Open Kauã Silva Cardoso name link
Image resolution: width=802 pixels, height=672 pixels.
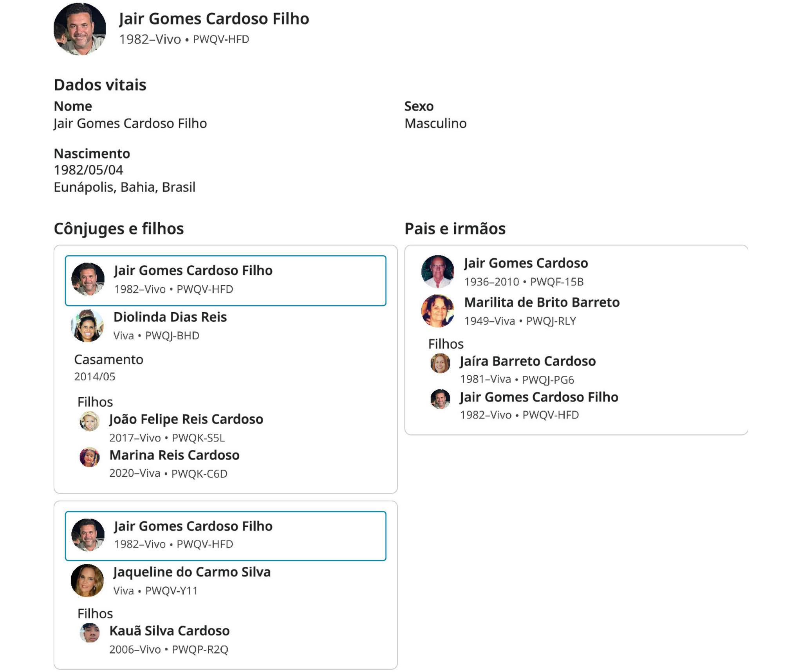tap(169, 631)
